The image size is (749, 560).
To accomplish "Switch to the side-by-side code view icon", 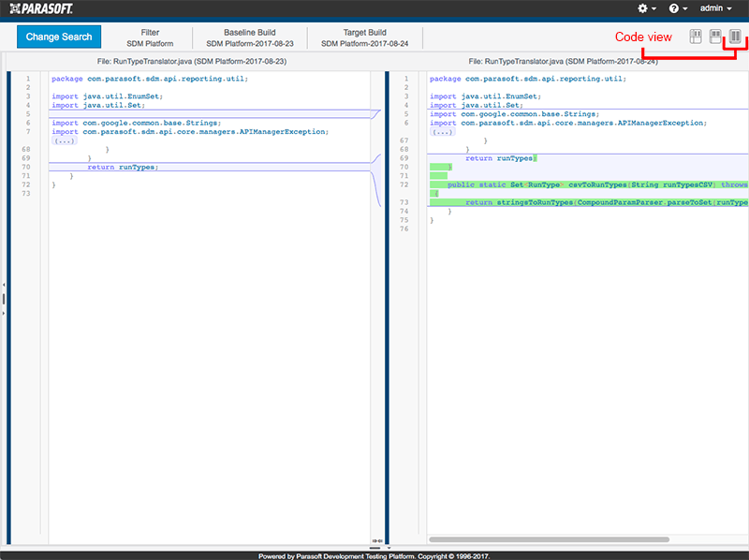I will coord(735,37).
